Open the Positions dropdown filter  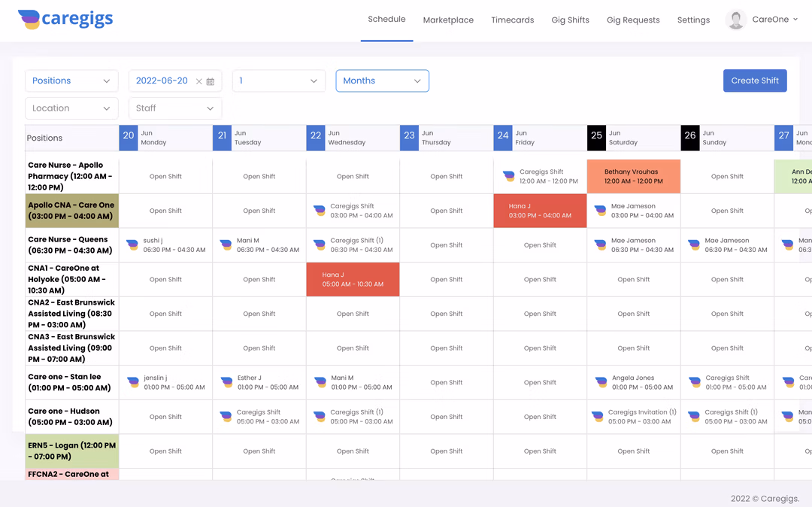pyautogui.click(x=71, y=80)
